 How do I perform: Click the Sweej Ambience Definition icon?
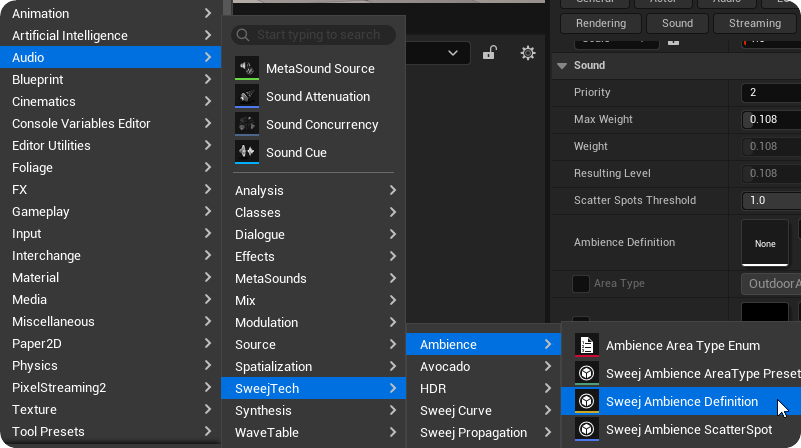(x=586, y=402)
